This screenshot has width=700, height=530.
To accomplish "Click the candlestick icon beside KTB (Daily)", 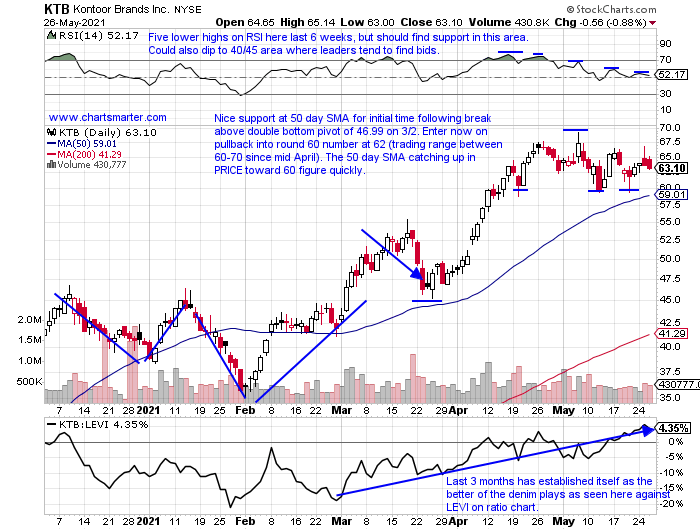I will (x=51, y=132).
